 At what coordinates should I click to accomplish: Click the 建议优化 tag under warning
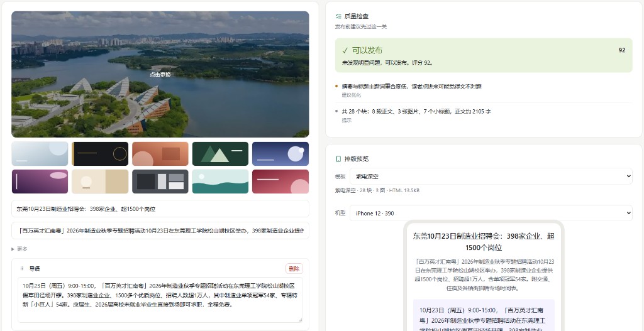(352, 95)
